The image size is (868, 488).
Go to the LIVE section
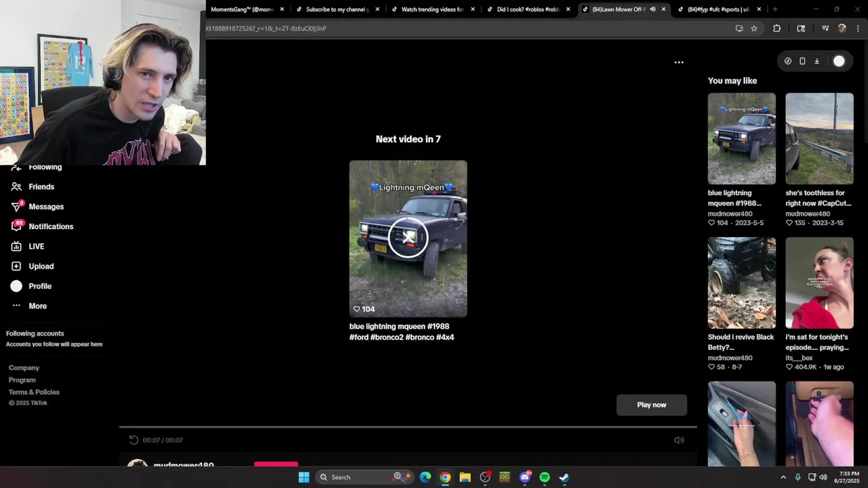point(28,247)
